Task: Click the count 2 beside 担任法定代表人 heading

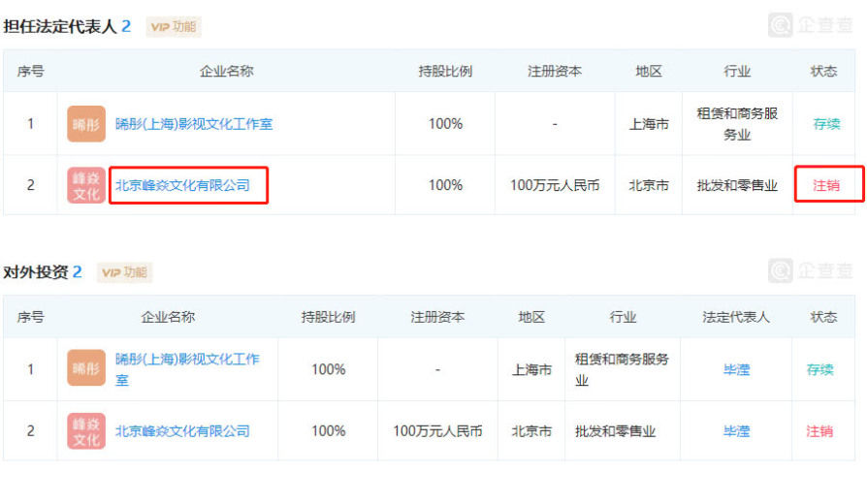Action: [126, 27]
